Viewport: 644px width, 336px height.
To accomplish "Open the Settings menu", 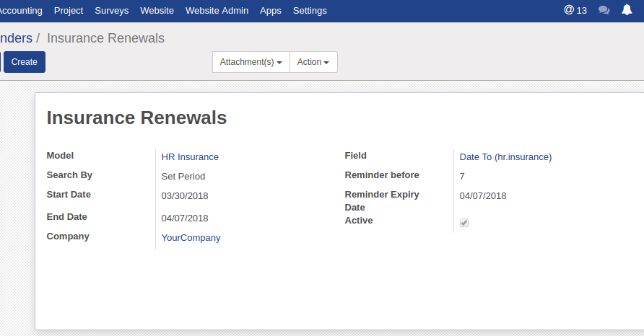I will coord(310,11).
